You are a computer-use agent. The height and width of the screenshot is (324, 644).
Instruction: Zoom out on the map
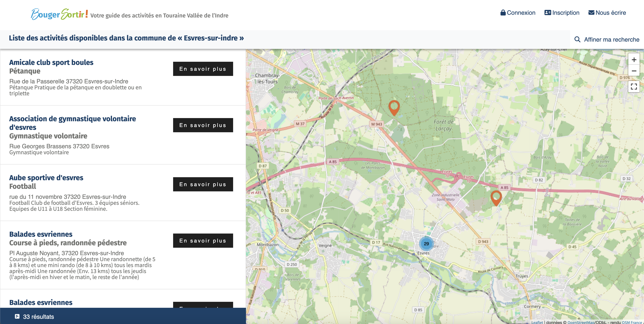634,71
